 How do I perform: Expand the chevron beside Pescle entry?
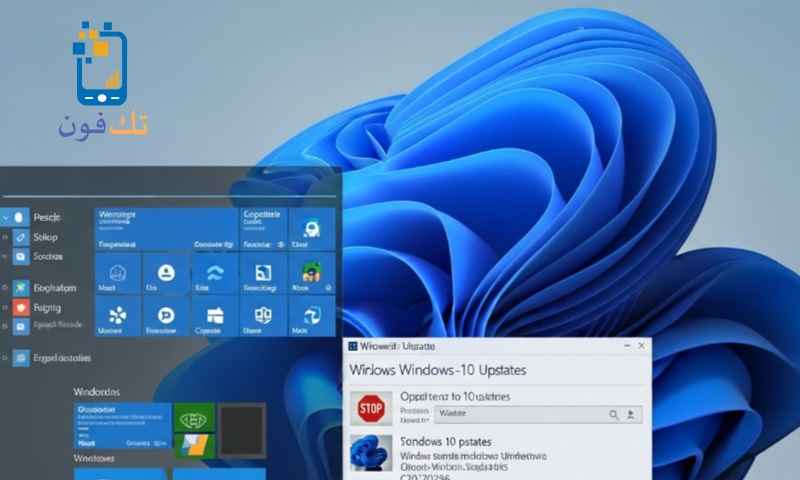[x=6, y=216]
